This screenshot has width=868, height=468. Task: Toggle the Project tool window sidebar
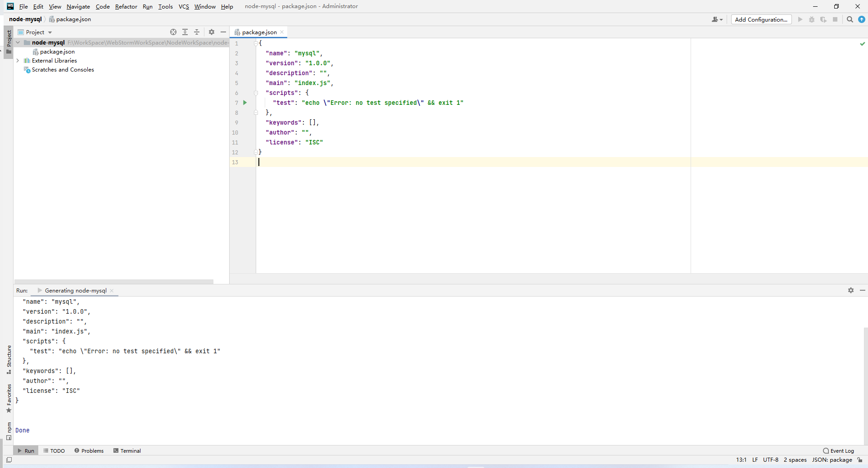coord(9,41)
